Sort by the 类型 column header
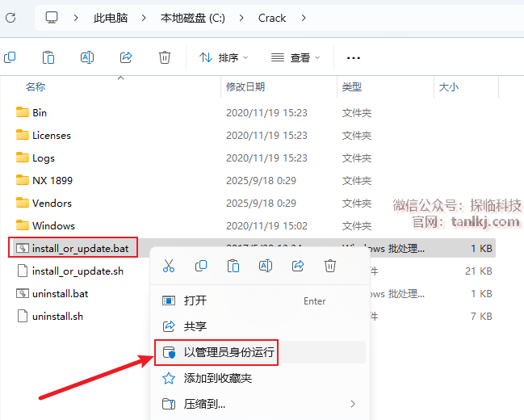This screenshot has height=420, width=524. pos(351,87)
